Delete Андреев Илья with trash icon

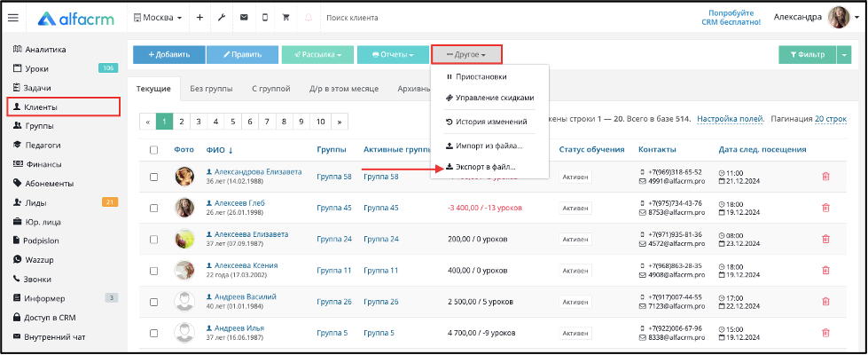click(x=825, y=333)
